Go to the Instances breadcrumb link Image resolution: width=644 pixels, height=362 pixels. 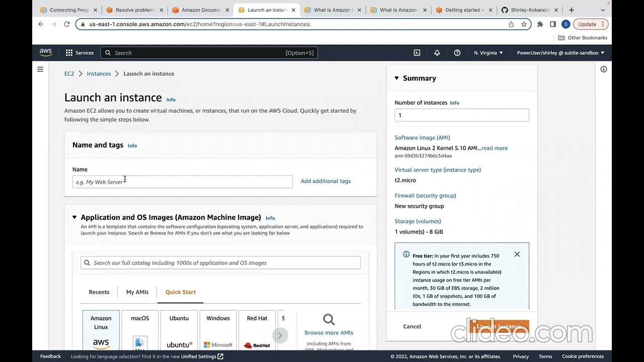[99, 73]
